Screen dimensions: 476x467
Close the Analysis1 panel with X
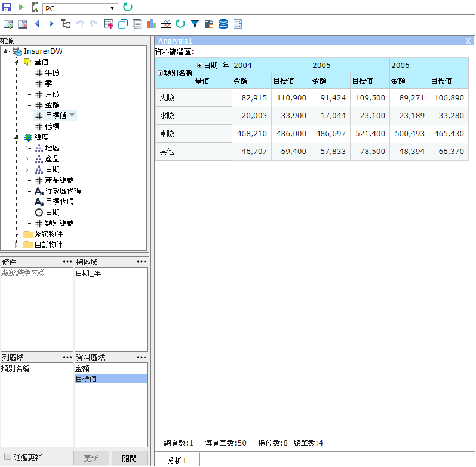point(468,41)
